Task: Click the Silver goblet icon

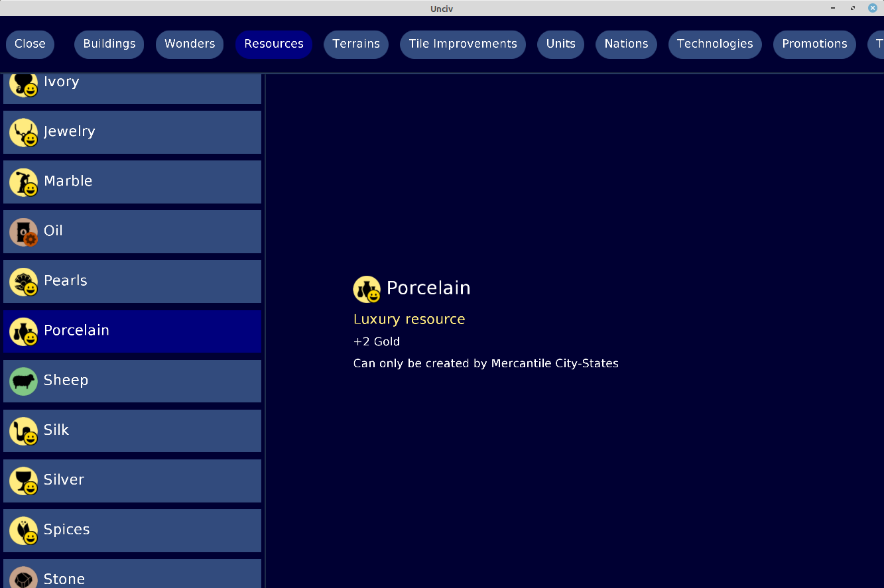Action: click(x=24, y=481)
